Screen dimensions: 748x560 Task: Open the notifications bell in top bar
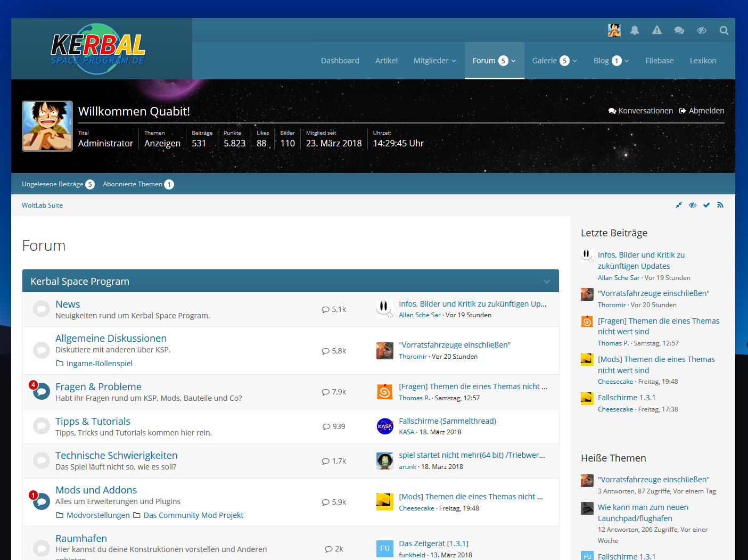(x=635, y=30)
